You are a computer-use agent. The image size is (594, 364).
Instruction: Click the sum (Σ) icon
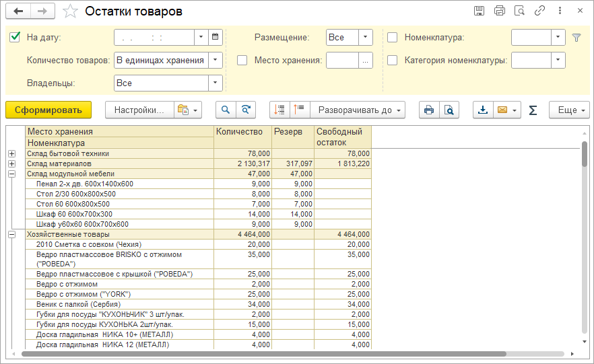point(533,110)
